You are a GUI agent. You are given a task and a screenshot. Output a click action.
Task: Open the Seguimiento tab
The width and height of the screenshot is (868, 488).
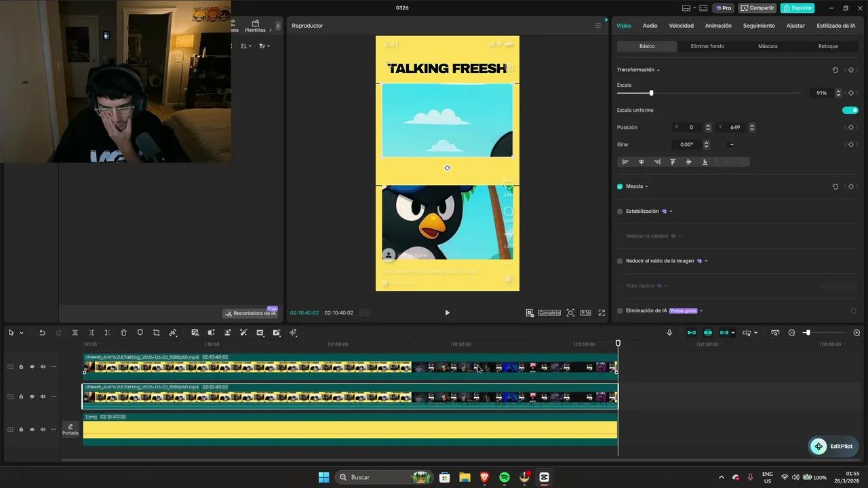(x=759, y=26)
